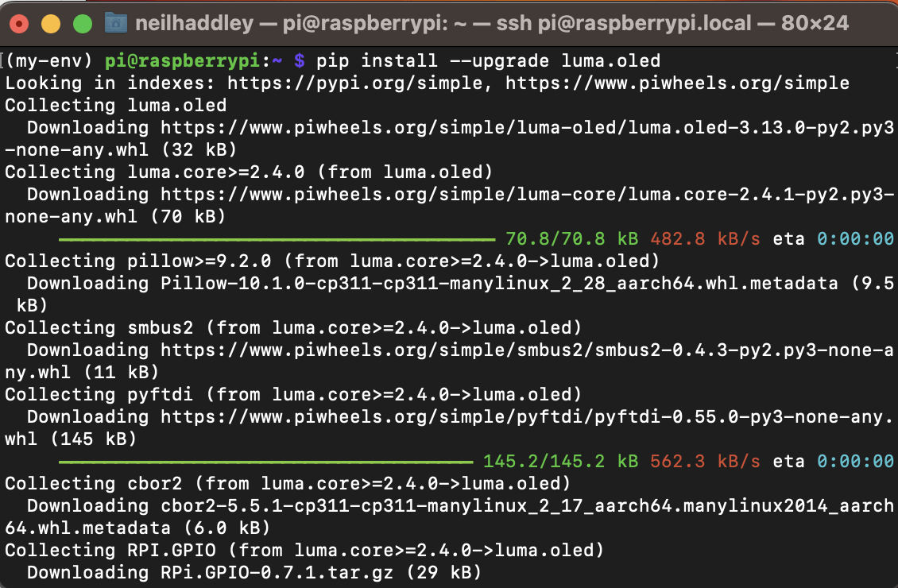Click the green zoom window button
898x588 pixels.
pos(83,24)
